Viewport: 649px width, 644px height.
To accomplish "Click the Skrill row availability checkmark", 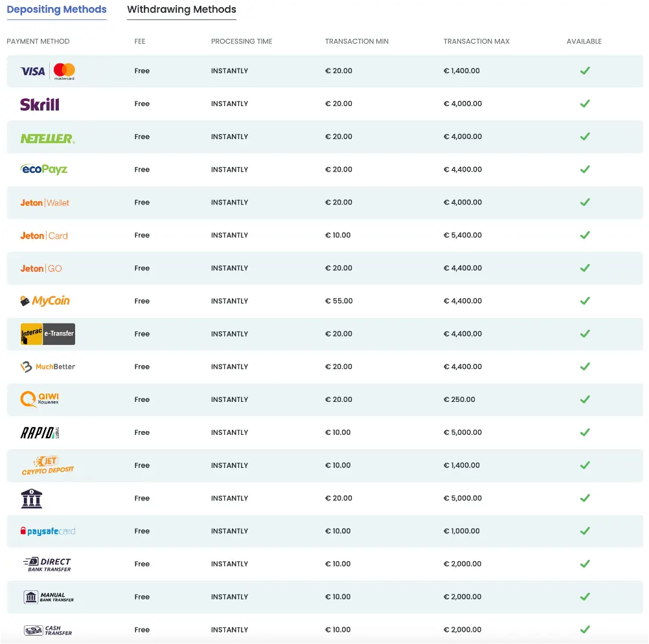I will click(x=585, y=104).
